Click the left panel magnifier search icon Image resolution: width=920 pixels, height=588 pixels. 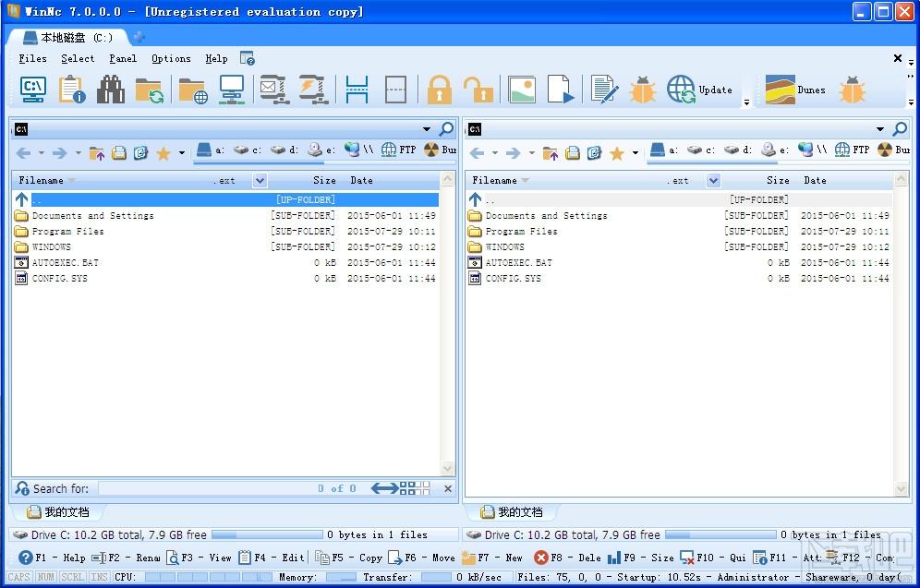pyautogui.click(x=446, y=128)
